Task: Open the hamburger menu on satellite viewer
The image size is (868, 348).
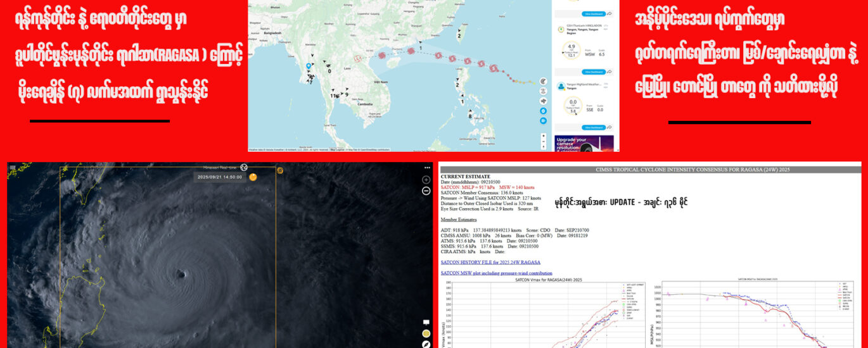Action: [x=13, y=168]
